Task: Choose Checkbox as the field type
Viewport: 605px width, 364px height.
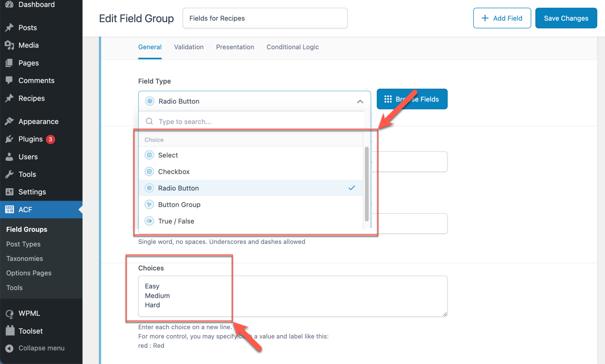Action: [x=174, y=171]
